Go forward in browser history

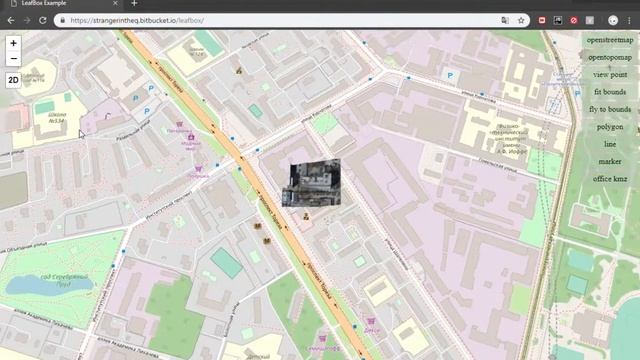click(x=27, y=20)
